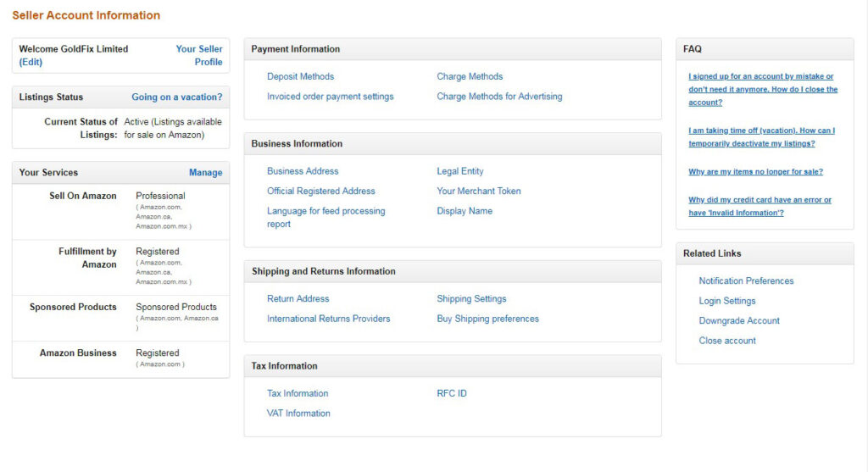Go to Shipping Settings

tap(471, 299)
